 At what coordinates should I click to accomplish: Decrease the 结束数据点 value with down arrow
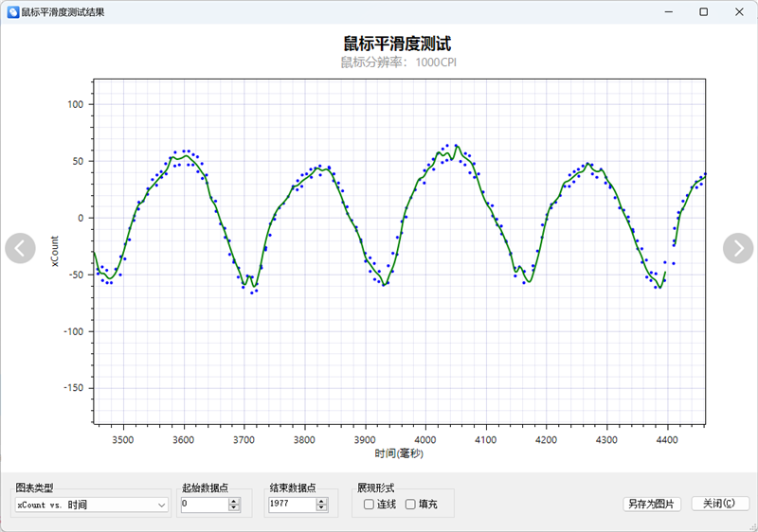(321, 508)
